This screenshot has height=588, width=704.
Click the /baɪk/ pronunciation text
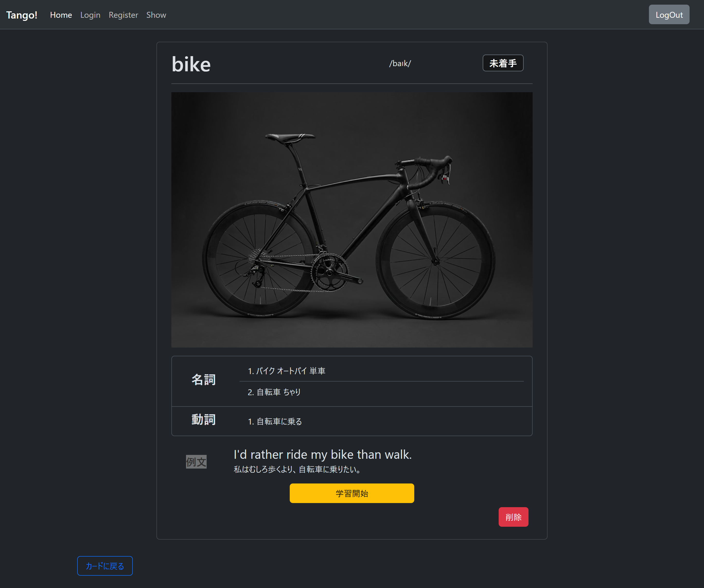pyautogui.click(x=400, y=63)
